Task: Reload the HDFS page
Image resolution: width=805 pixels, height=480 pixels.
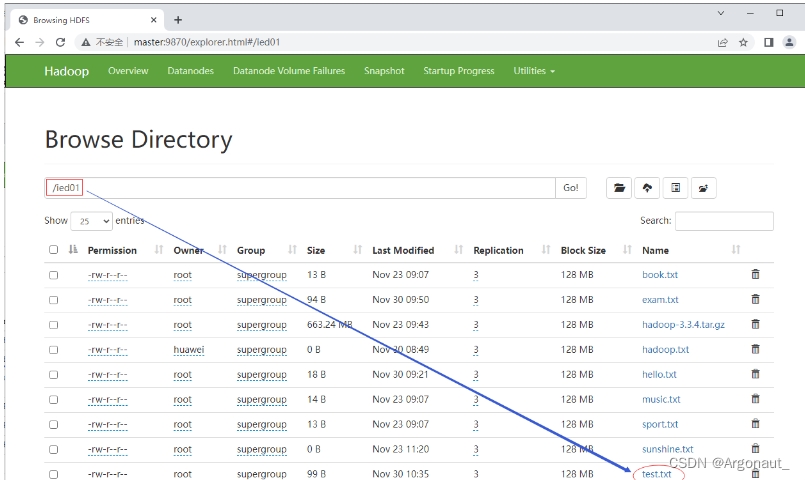Action: (x=60, y=42)
